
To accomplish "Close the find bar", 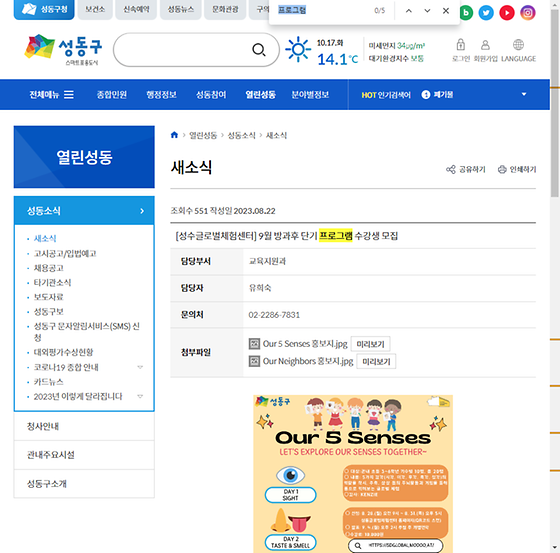I will [446, 11].
